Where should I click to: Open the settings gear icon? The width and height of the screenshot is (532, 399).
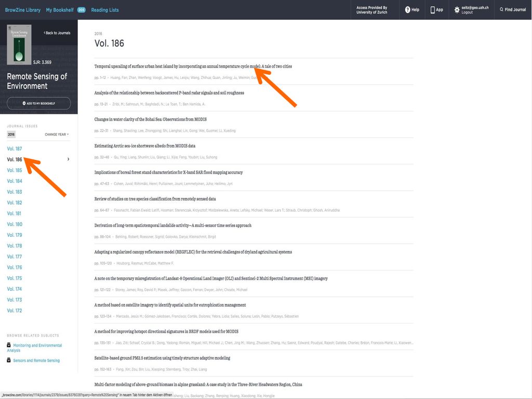[457, 10]
